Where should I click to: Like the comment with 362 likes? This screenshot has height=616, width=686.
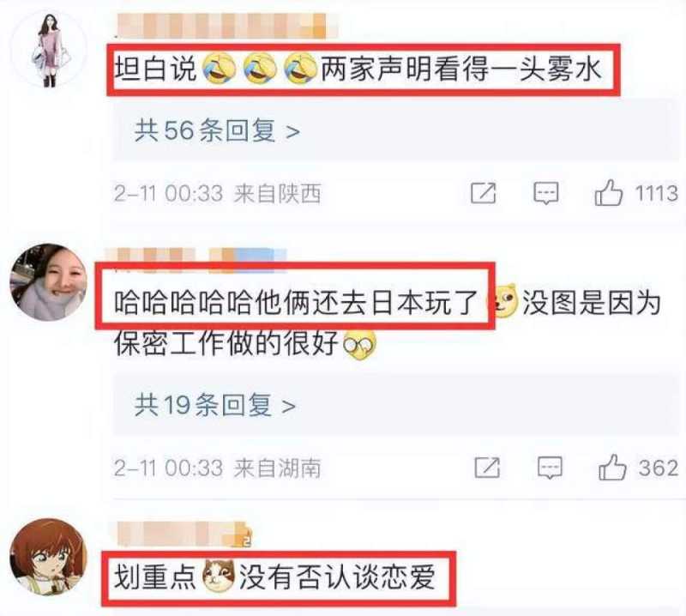coord(612,467)
